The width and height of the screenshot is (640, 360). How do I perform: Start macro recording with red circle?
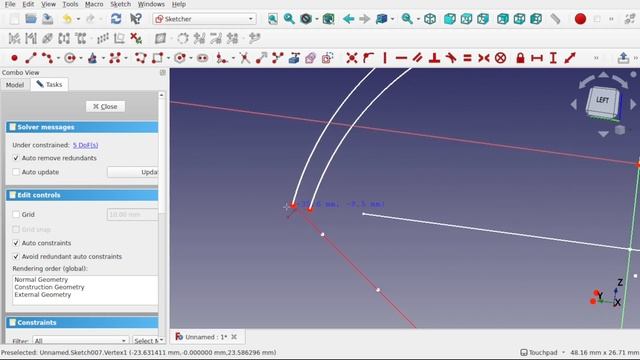[x=580, y=19]
